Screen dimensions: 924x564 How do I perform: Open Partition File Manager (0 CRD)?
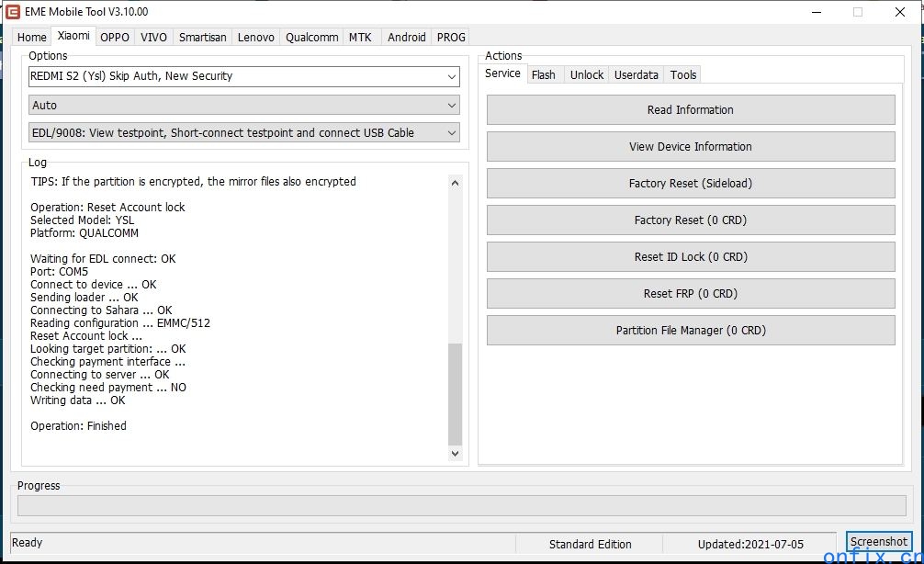point(691,331)
